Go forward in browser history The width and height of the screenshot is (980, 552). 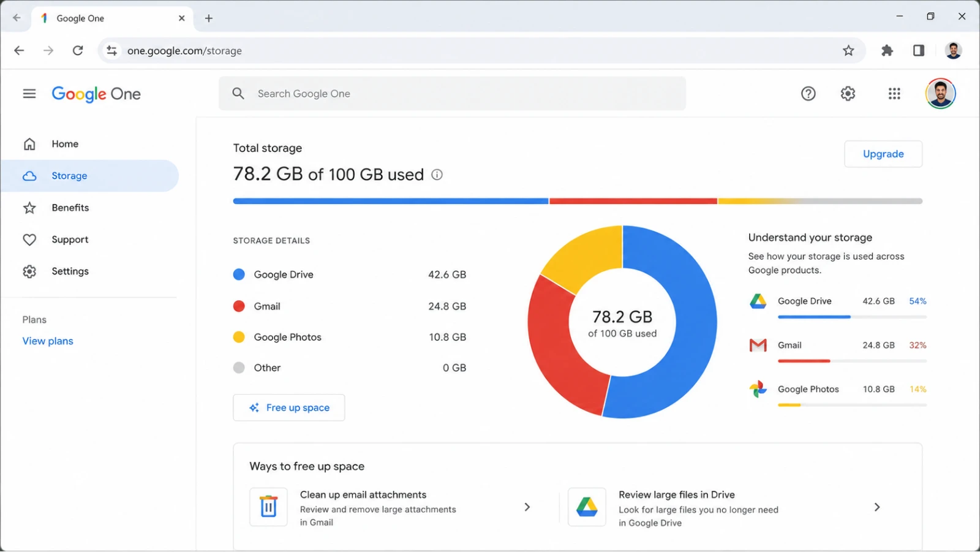48,50
